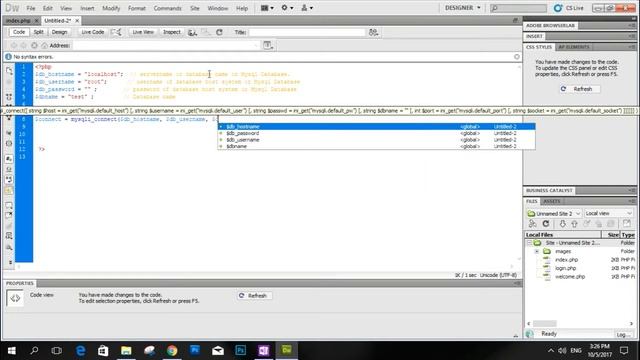Click in the Title input field
The image size is (640, 360).
tap(307, 32)
